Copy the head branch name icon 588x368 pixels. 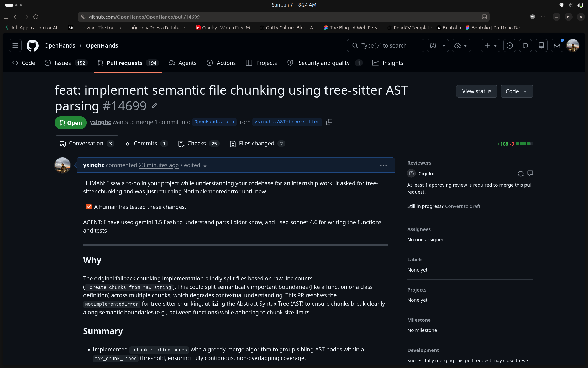(329, 122)
